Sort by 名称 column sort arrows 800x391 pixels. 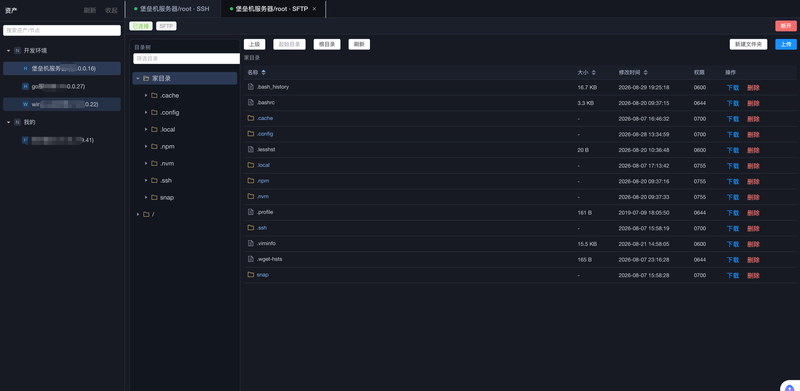tap(263, 72)
